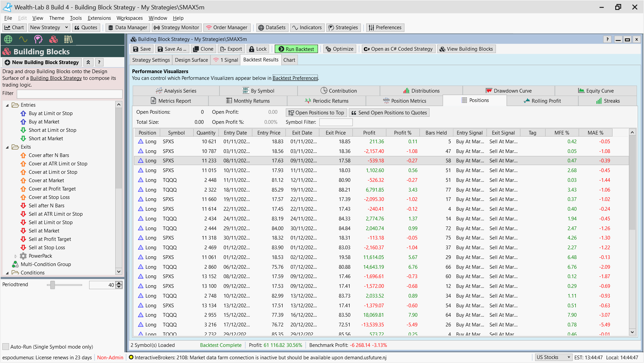
Task: Click the Clone strategy button
Action: click(203, 49)
